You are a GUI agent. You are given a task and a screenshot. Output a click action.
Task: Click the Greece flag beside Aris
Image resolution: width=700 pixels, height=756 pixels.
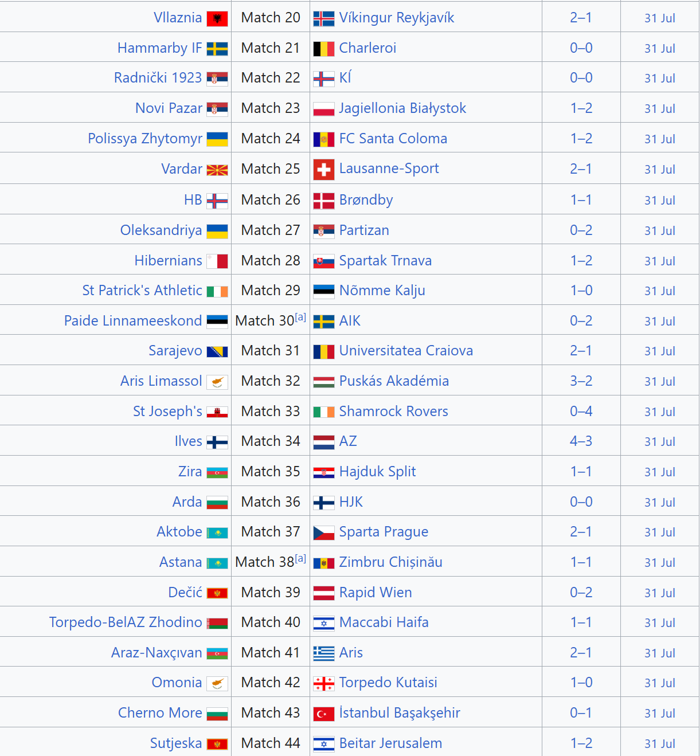(324, 653)
